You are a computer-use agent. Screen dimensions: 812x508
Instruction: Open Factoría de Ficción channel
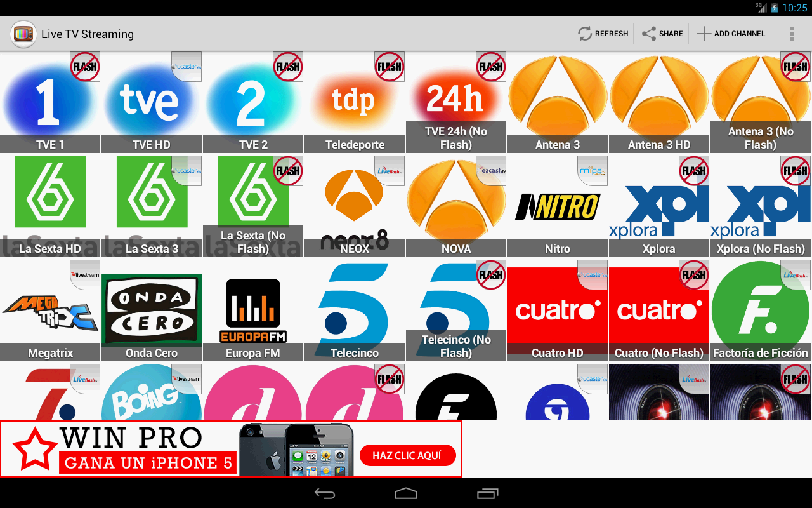[761, 311]
